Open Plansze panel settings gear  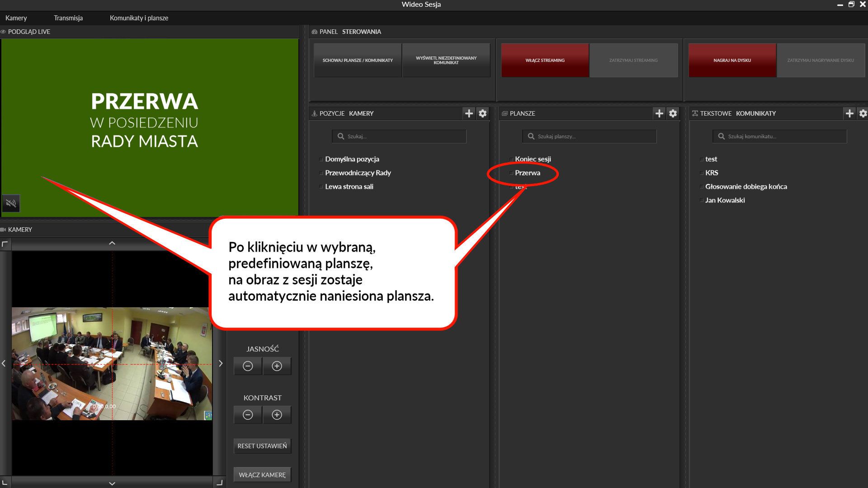pyautogui.click(x=673, y=113)
